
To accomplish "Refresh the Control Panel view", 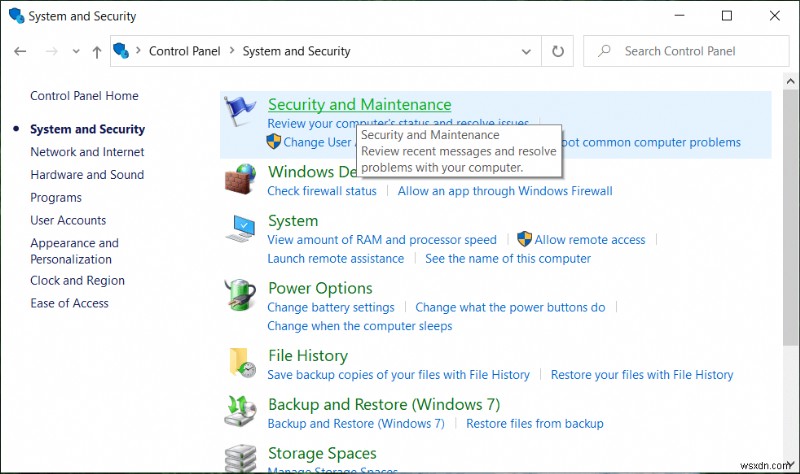I will click(x=558, y=51).
